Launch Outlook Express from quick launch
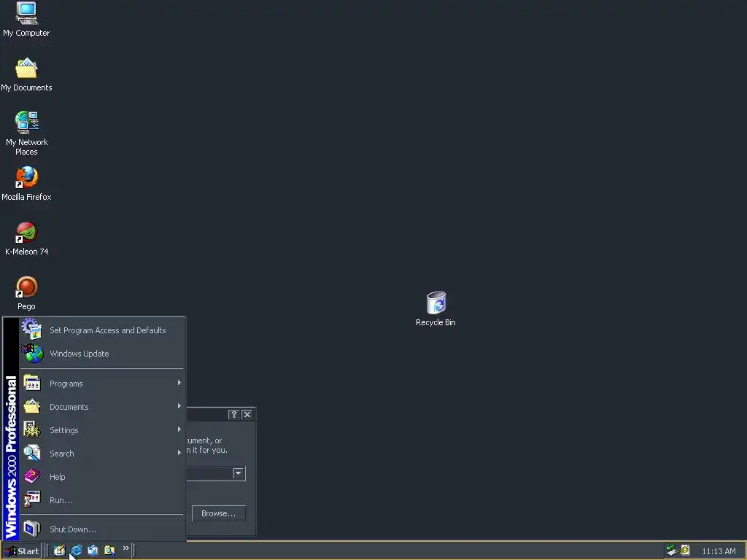This screenshot has height=560, width=747. coord(93,551)
